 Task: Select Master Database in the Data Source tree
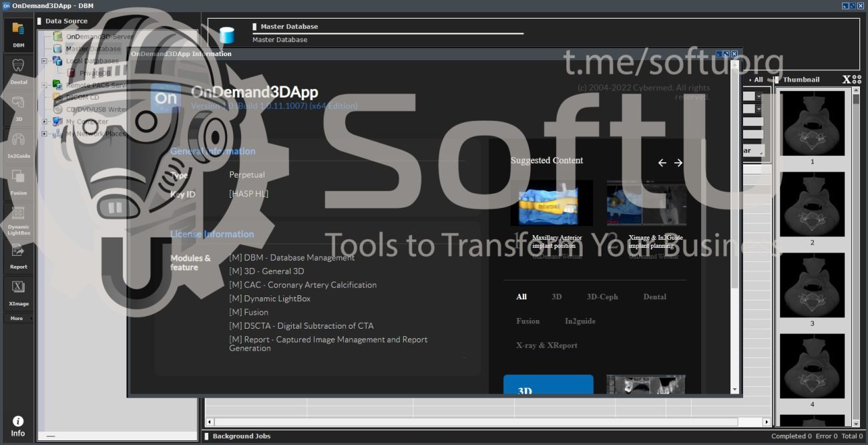pos(93,49)
